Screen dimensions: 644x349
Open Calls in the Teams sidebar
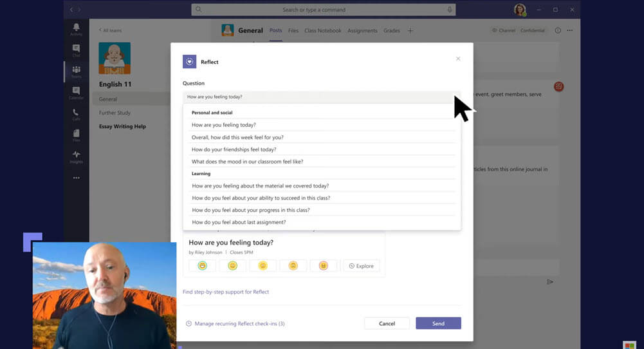point(76,114)
